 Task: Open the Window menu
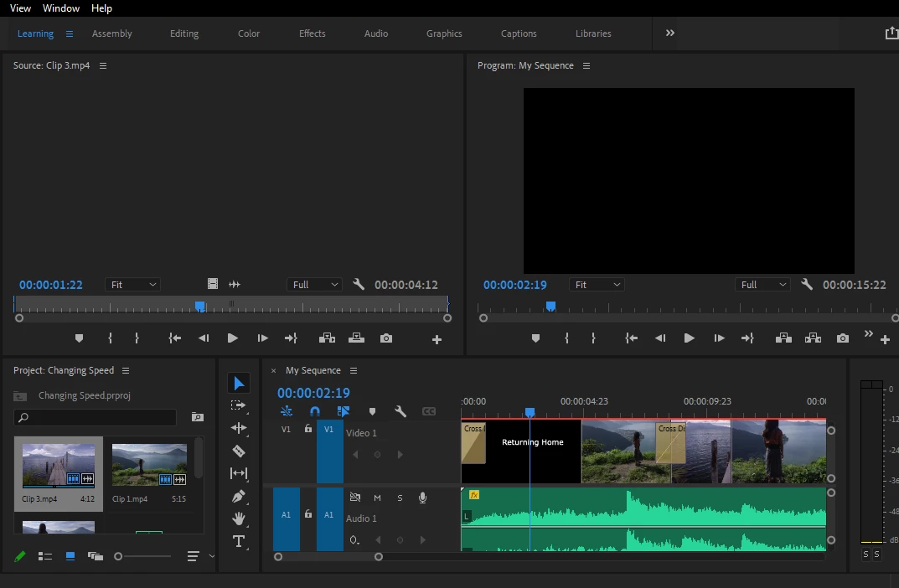[x=61, y=8]
